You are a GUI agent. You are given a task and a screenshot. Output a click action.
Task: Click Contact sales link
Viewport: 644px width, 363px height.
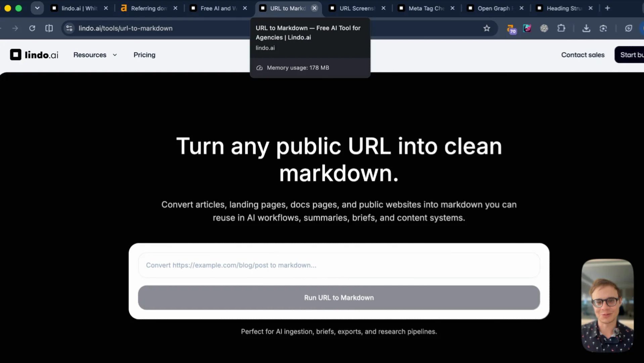(583, 55)
